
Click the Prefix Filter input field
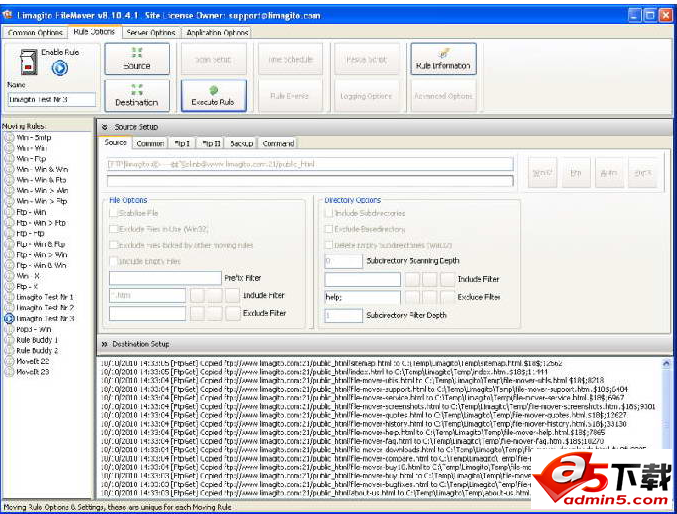[x=165, y=278]
